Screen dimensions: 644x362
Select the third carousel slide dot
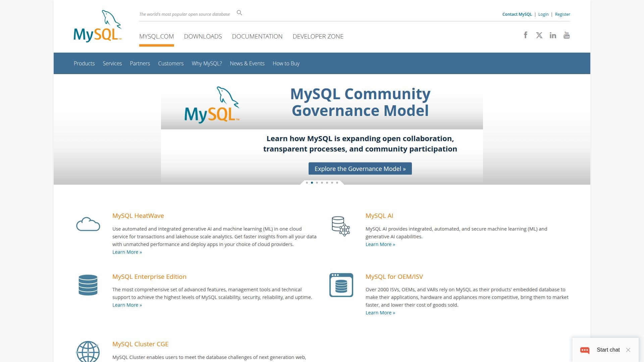coord(317,183)
